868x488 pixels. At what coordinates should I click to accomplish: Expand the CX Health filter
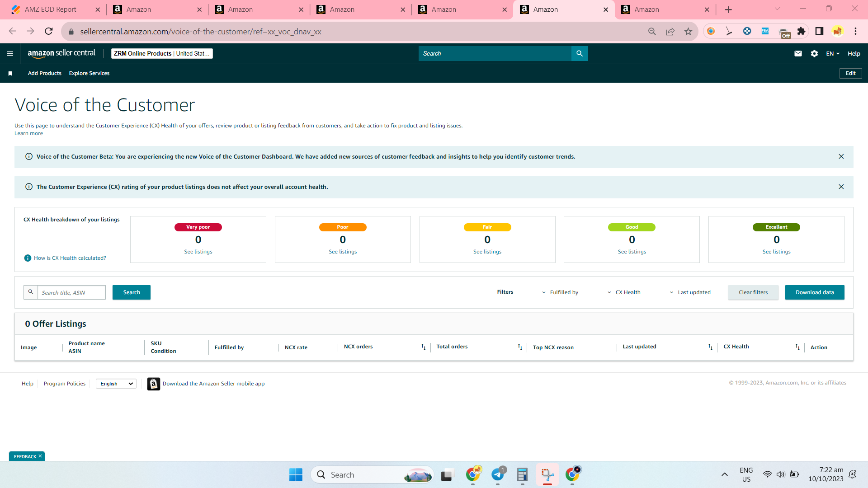click(624, 292)
